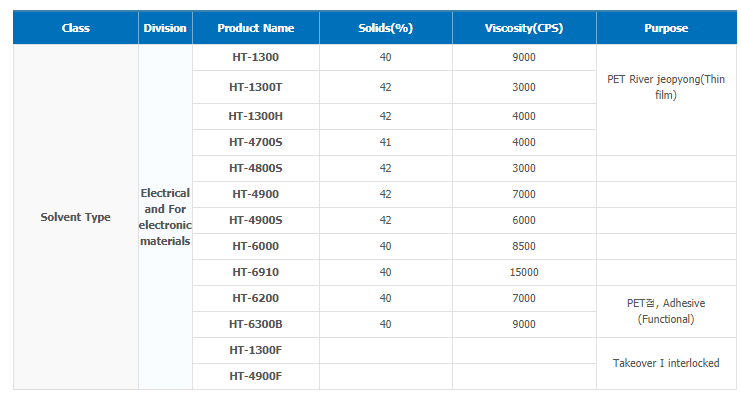Click the Solvent Type class cell
Image resolution: width=741 pixels, height=397 pixels.
point(76,217)
